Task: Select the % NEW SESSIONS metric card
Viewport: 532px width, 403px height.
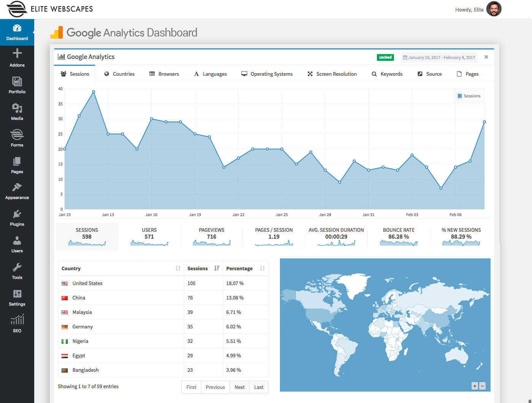Action: tap(461, 236)
